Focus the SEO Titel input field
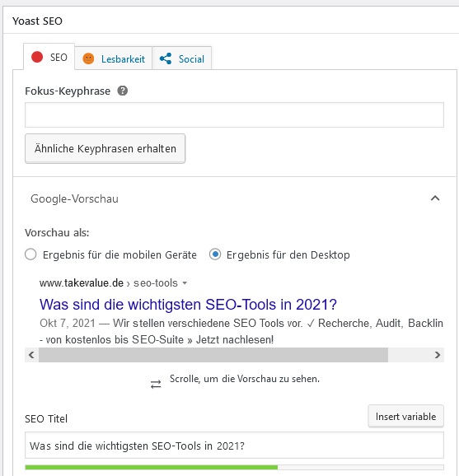Viewport: 459px width, 476px height. [x=234, y=446]
